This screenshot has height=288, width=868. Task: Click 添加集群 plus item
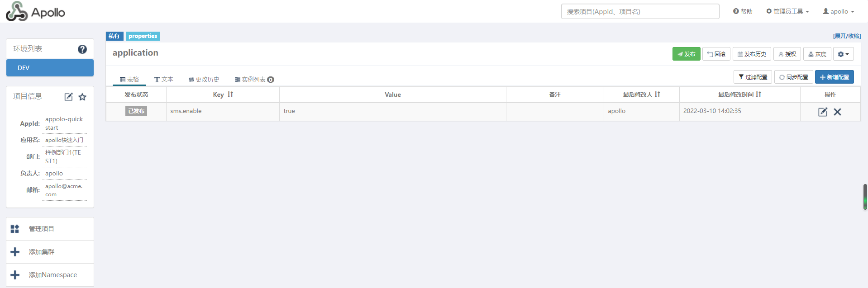click(41, 252)
